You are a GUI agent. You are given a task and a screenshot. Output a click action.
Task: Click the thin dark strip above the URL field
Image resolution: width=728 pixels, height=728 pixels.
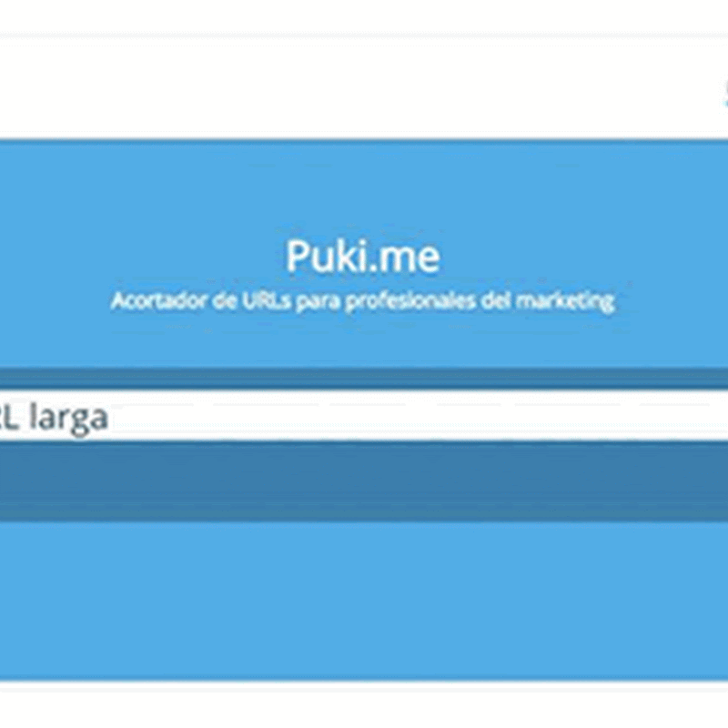pyautogui.click(x=364, y=379)
